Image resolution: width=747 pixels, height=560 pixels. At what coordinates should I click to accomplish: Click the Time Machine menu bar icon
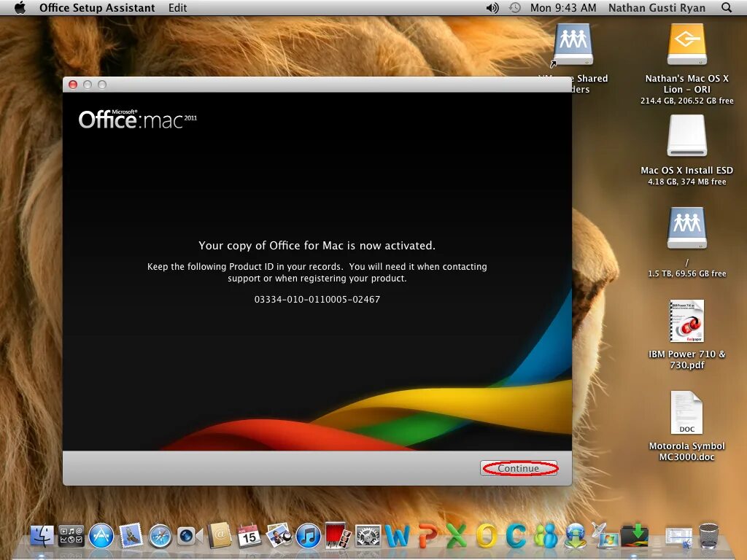click(514, 7)
